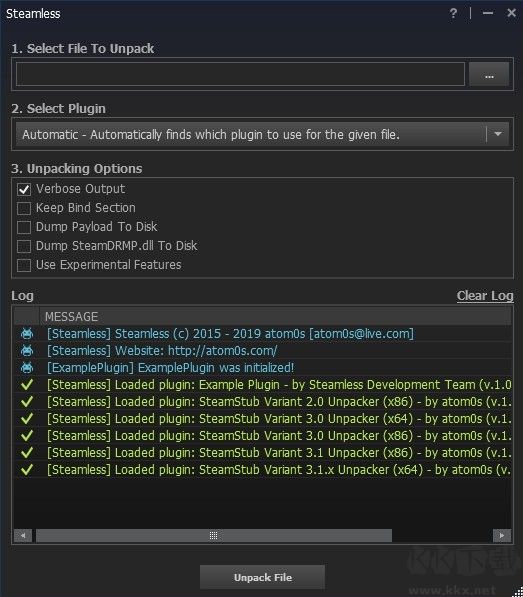Click the invader icon beside the Website log entry

click(x=27, y=351)
